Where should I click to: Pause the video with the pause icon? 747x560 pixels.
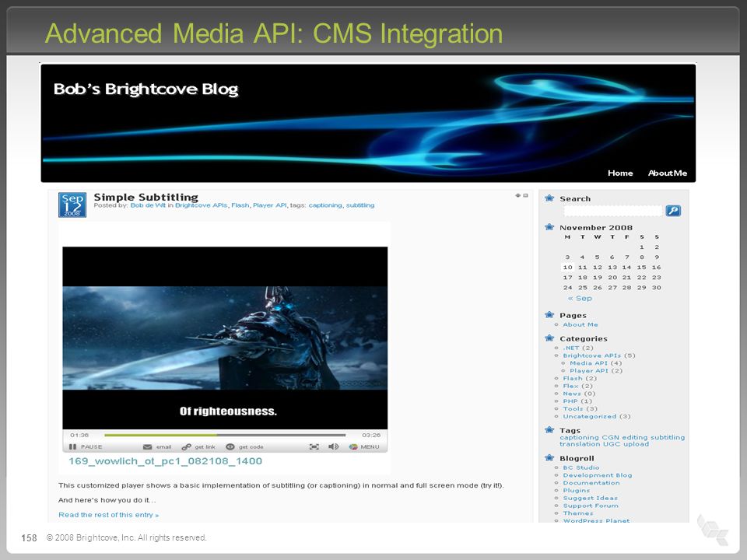click(72, 446)
